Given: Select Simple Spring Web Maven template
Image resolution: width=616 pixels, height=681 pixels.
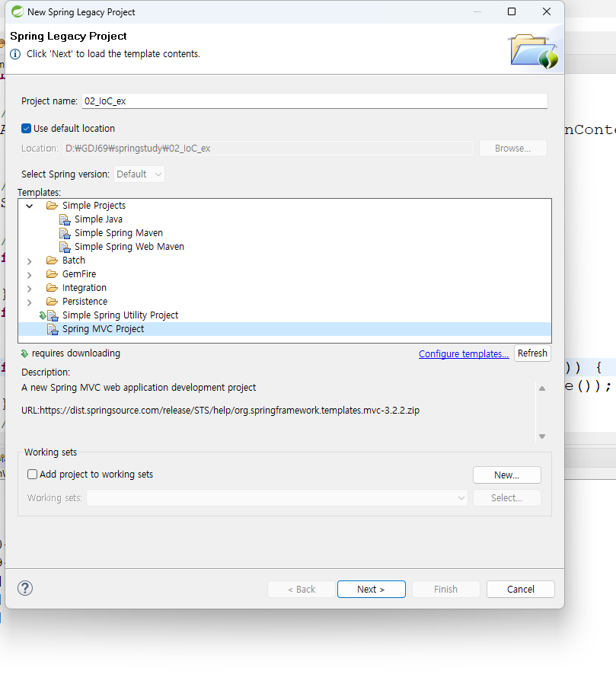Looking at the screenshot, I should (129, 247).
